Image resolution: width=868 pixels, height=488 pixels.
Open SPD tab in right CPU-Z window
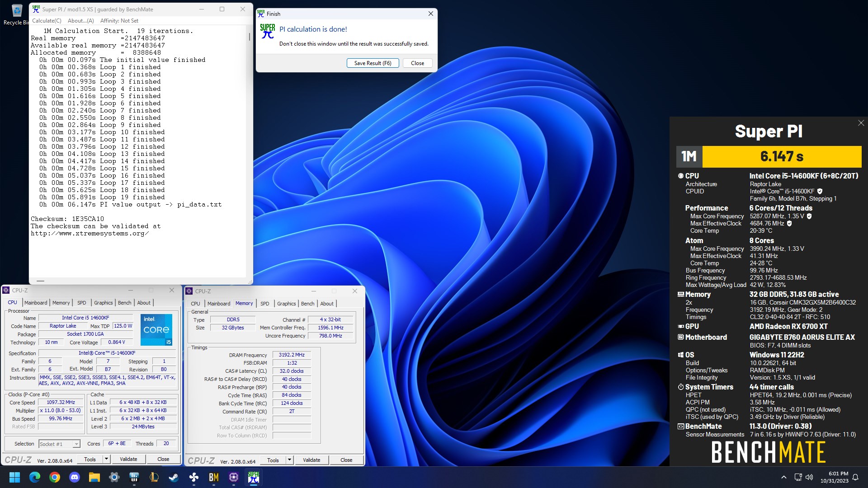(x=265, y=304)
